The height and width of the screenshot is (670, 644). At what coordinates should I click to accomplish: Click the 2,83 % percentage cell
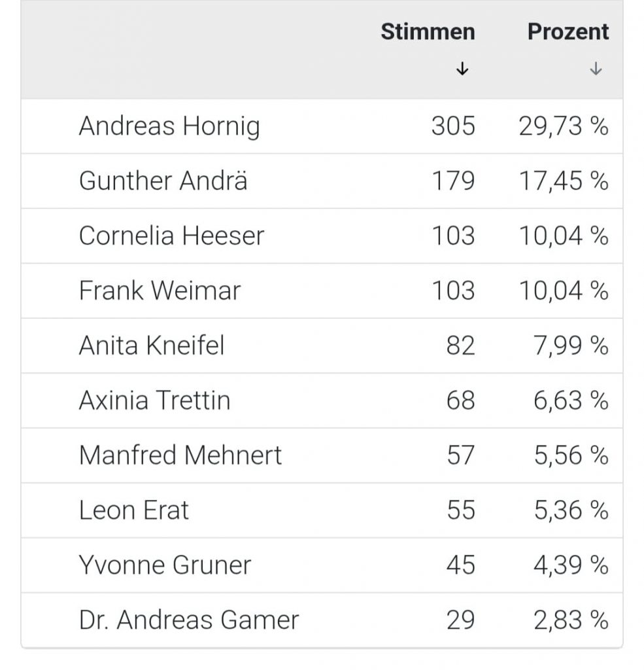tap(571, 620)
